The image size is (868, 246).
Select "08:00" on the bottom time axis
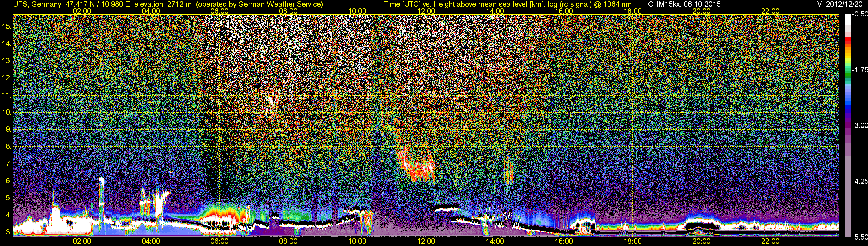(288, 241)
